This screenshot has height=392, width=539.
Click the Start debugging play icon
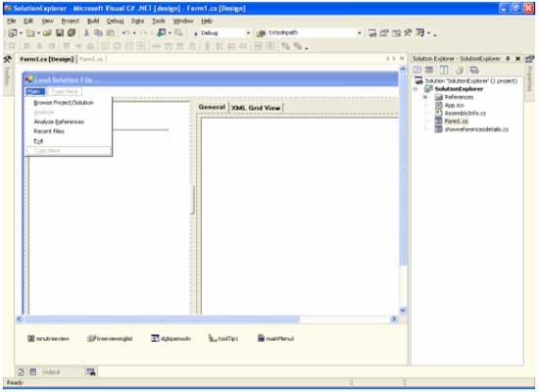[x=196, y=33]
